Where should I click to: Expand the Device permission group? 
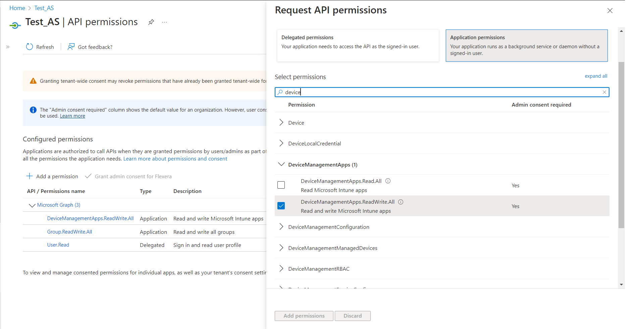pyautogui.click(x=281, y=123)
